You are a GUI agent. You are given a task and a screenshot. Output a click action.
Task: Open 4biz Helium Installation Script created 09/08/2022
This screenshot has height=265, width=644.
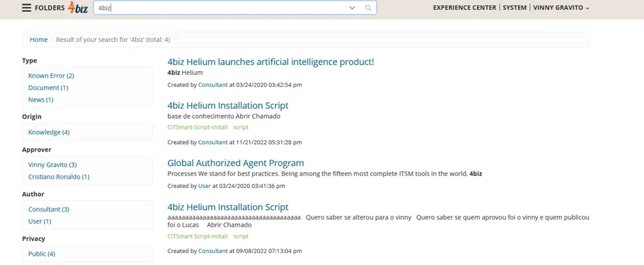click(228, 207)
